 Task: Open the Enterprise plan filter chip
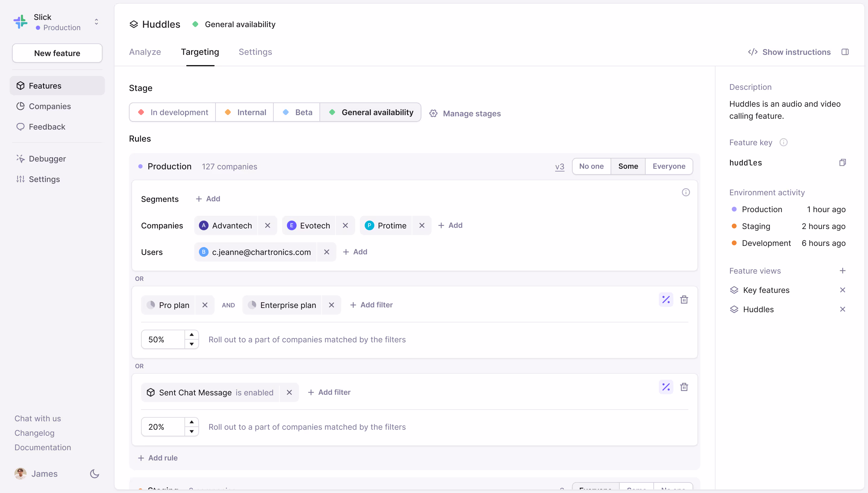coord(282,305)
